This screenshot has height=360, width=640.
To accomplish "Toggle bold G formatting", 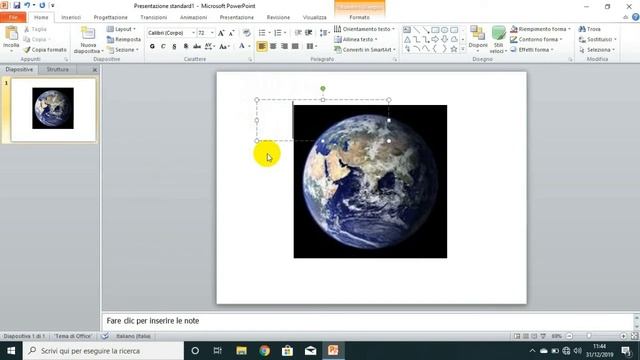I will point(152,47).
